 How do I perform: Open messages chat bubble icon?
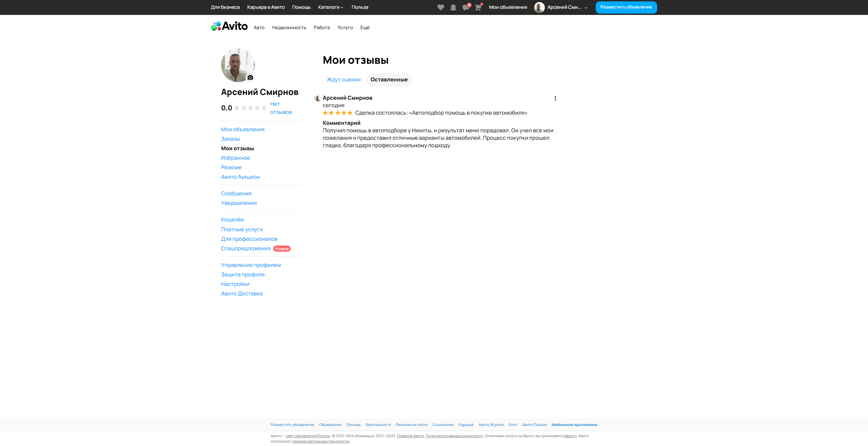(466, 7)
